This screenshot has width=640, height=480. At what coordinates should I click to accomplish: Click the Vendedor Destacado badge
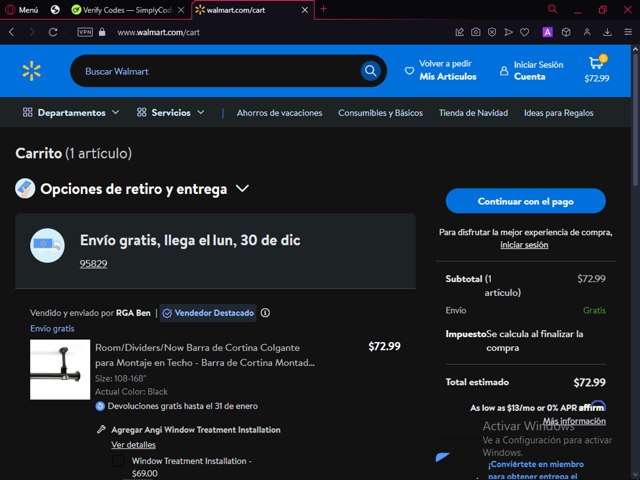point(208,313)
